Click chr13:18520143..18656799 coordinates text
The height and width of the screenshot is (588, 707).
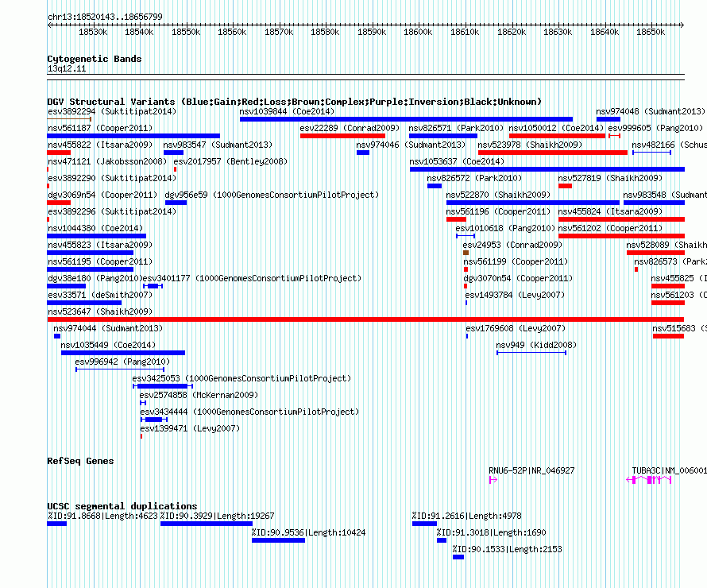[x=105, y=17]
